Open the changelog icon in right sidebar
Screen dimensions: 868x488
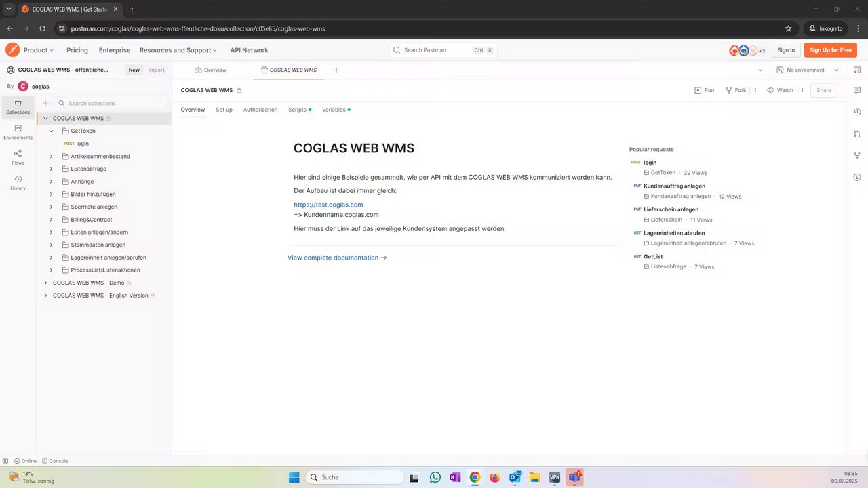(x=857, y=112)
